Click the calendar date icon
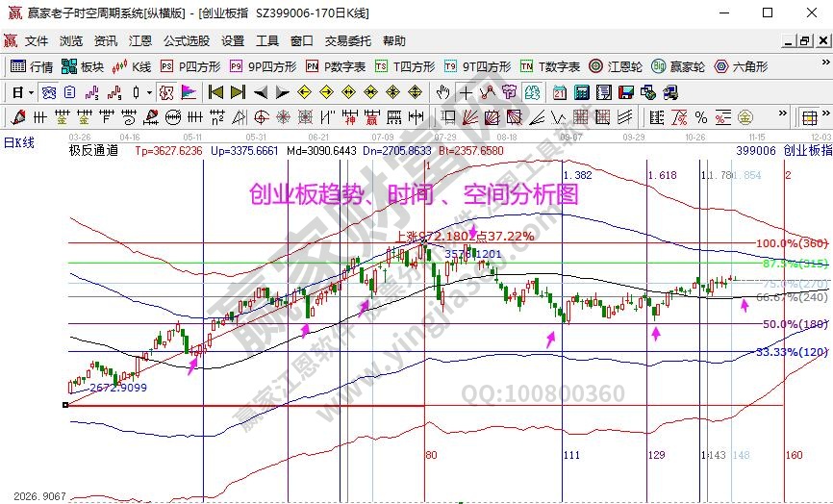833x504 pixels. click(560, 93)
